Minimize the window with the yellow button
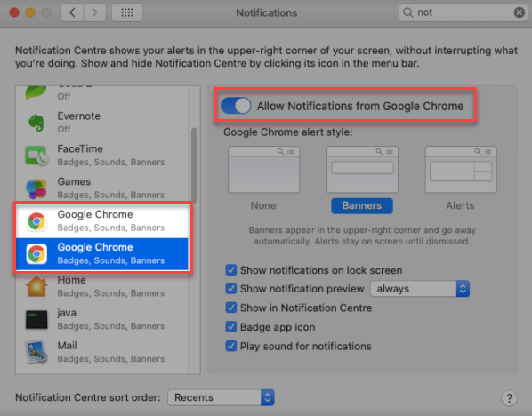Viewport: 532px width, 416px height. point(30,12)
